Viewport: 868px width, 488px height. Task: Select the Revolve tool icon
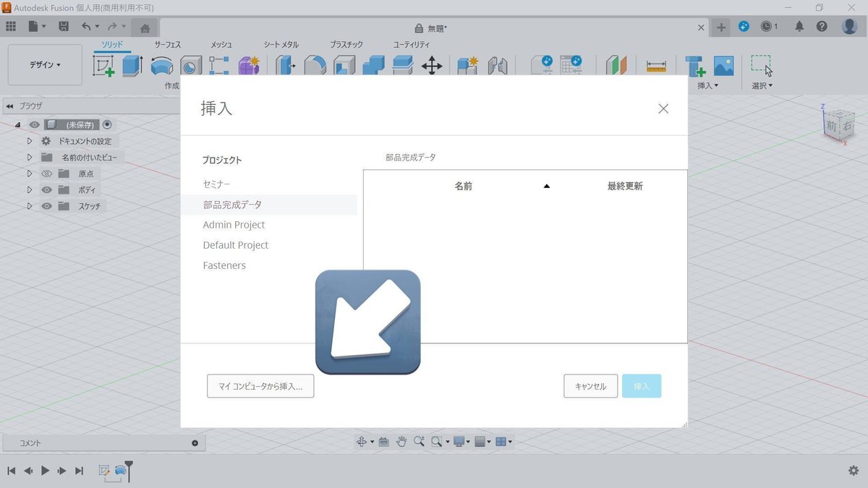pyautogui.click(x=161, y=66)
